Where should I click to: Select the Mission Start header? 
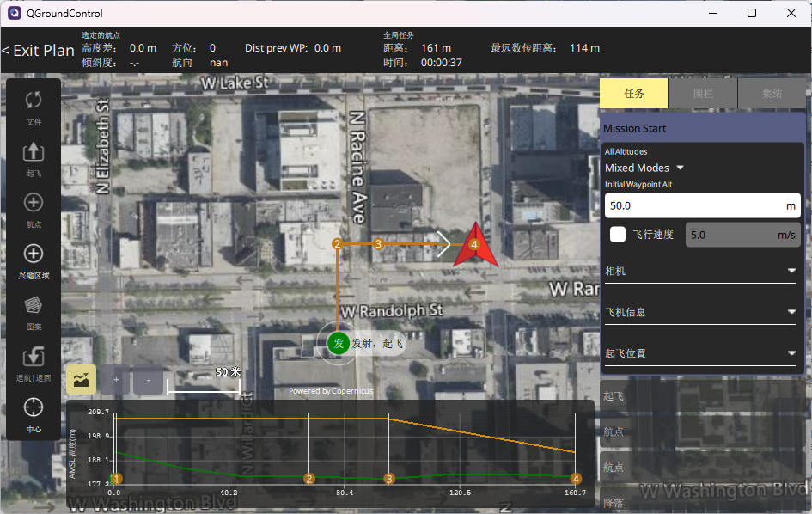pyautogui.click(x=702, y=128)
